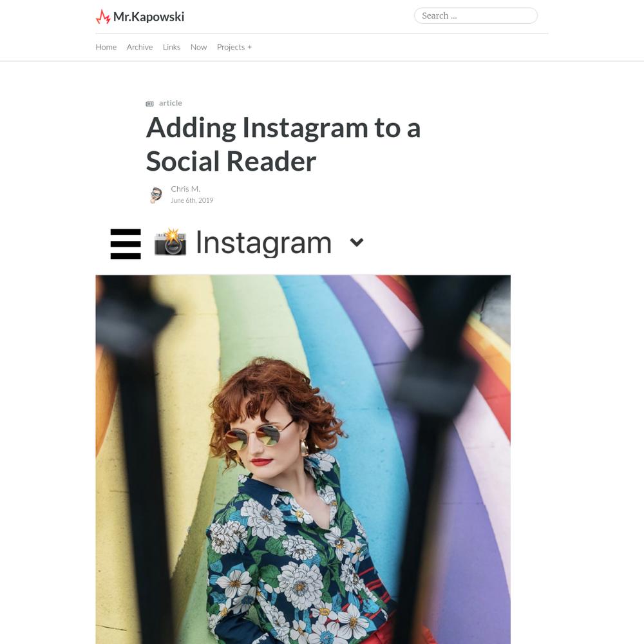
Task: Open the Now page
Action: click(198, 47)
